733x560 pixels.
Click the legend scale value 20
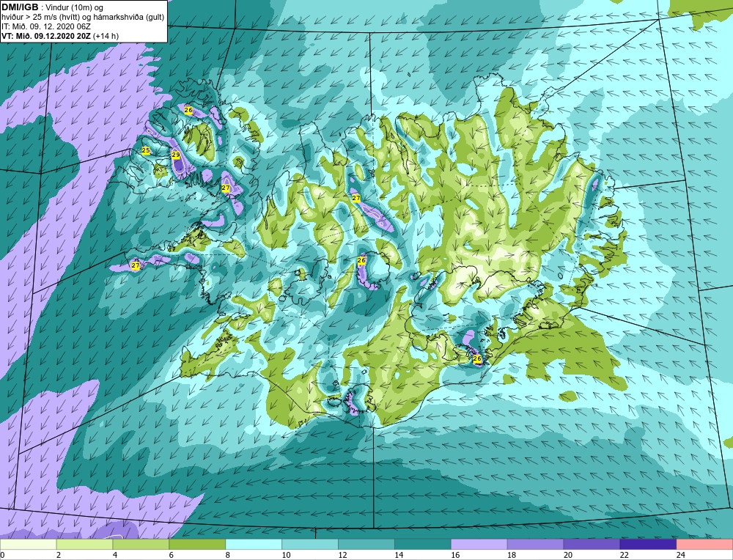(x=567, y=555)
